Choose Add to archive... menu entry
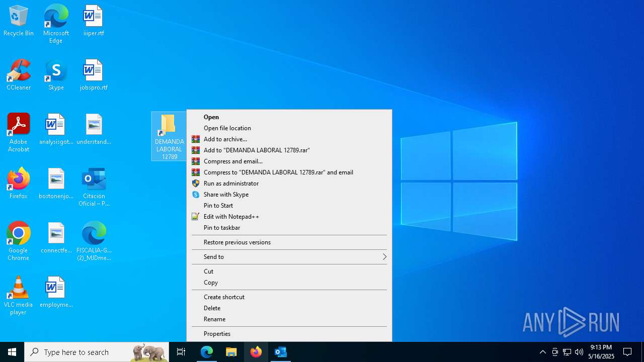This screenshot has width=644, height=362. click(289, 139)
